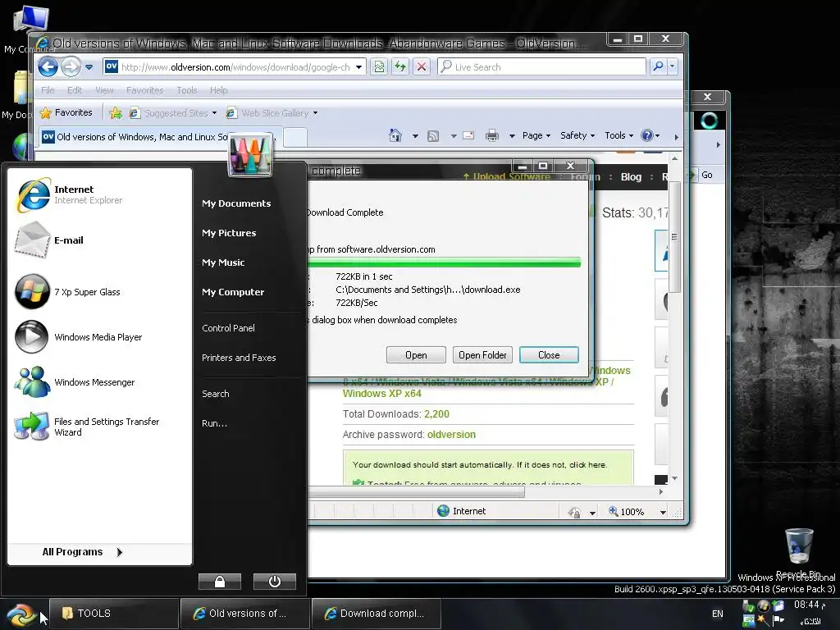
Task: Click the Live Search magnifier button
Action: tap(658, 66)
